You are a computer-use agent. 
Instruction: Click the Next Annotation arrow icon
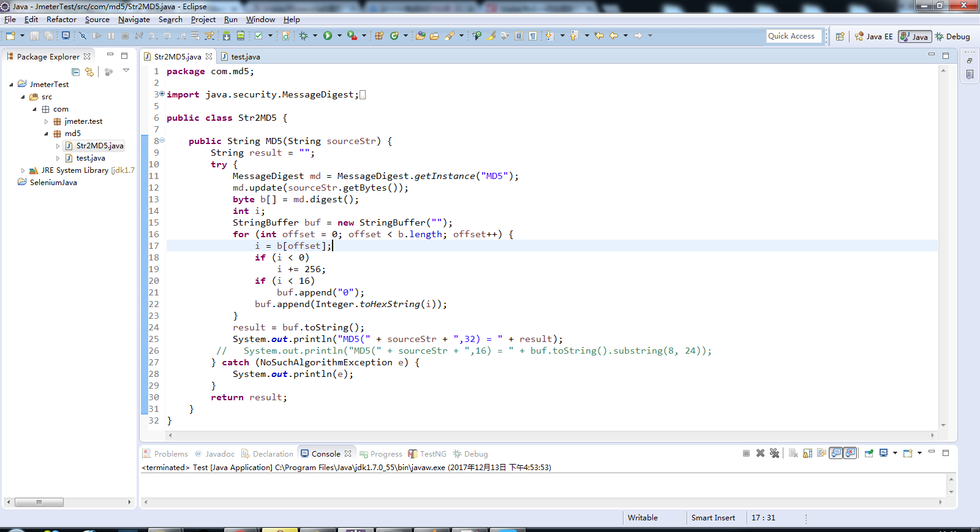[x=550, y=36]
